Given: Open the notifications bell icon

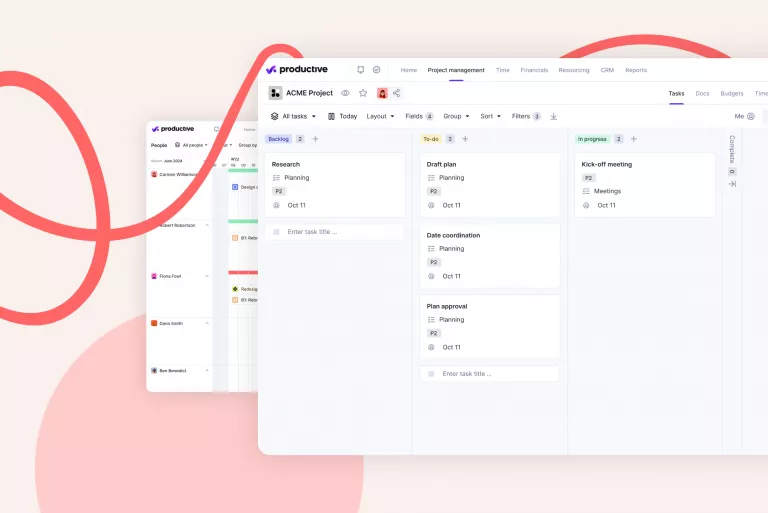Looking at the screenshot, I should (360, 70).
